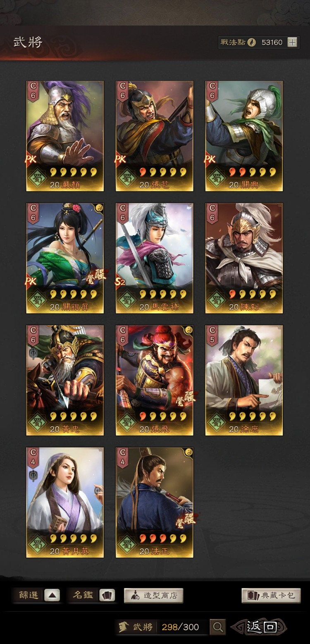Viewport: 310px width, 644px height.
Task: Pick the 關興 general card
Action: tap(244, 136)
